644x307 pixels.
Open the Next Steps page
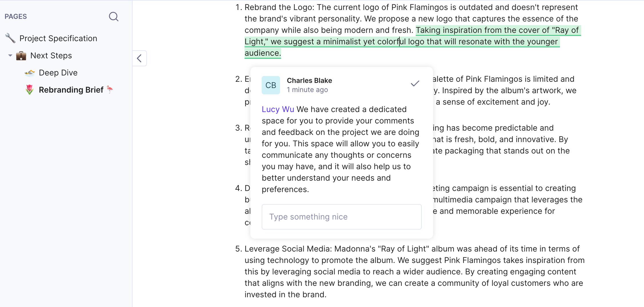pyautogui.click(x=51, y=55)
